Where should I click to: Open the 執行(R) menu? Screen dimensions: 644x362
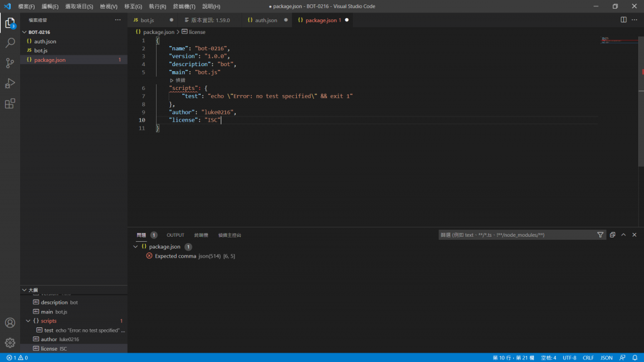157,6
